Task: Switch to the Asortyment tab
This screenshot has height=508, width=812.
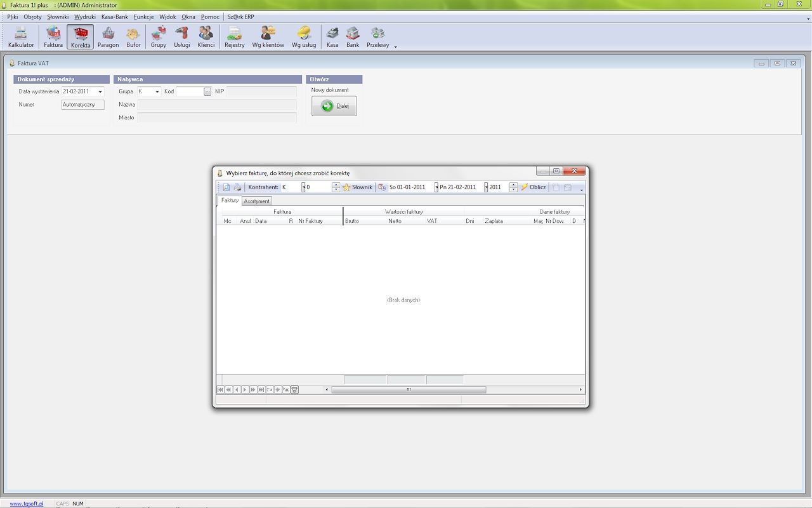Action: point(257,201)
